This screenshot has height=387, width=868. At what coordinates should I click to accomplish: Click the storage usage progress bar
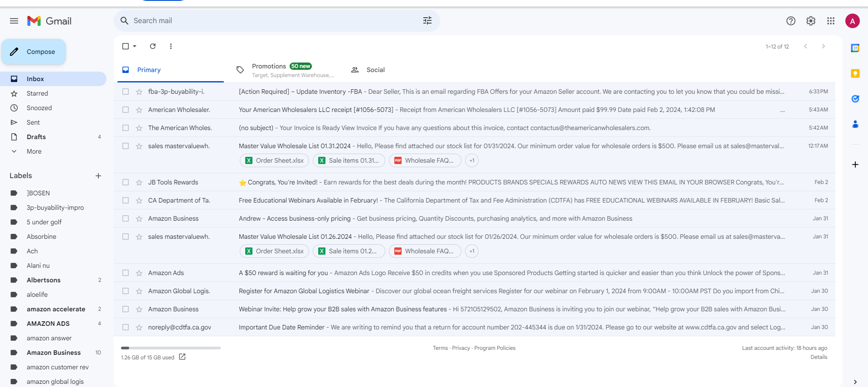coord(171,348)
